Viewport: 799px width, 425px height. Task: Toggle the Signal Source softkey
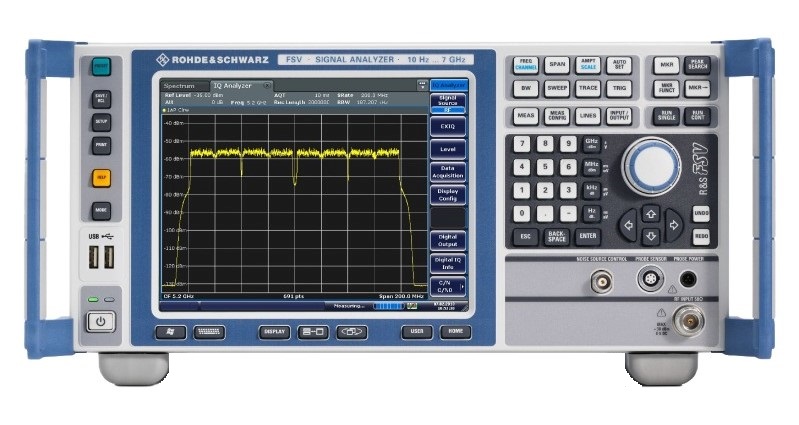coord(448,103)
